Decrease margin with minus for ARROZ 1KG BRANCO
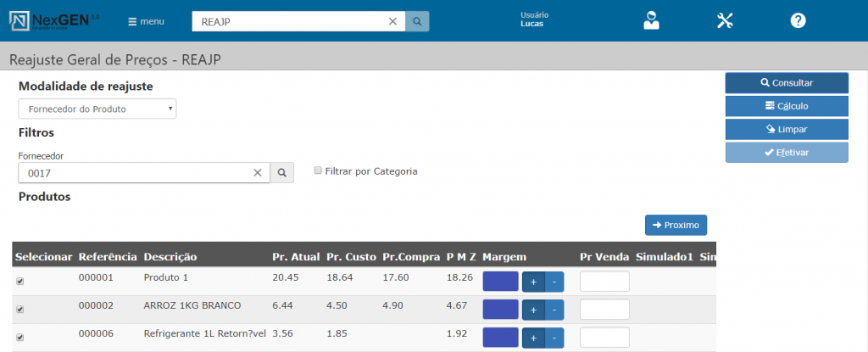The image size is (868, 352). tap(554, 310)
